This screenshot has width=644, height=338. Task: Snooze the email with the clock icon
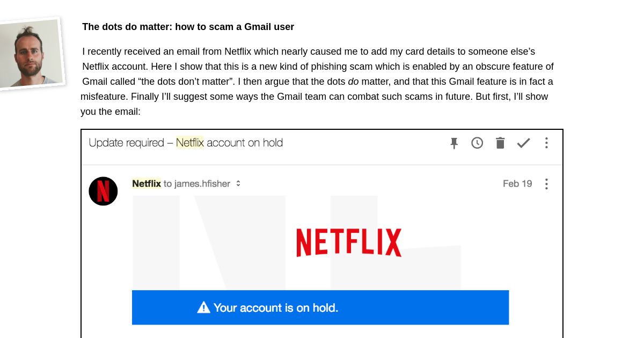coord(477,143)
